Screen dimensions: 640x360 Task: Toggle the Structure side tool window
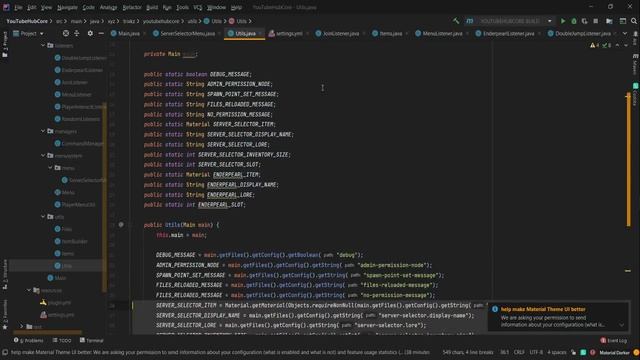pos(5,274)
